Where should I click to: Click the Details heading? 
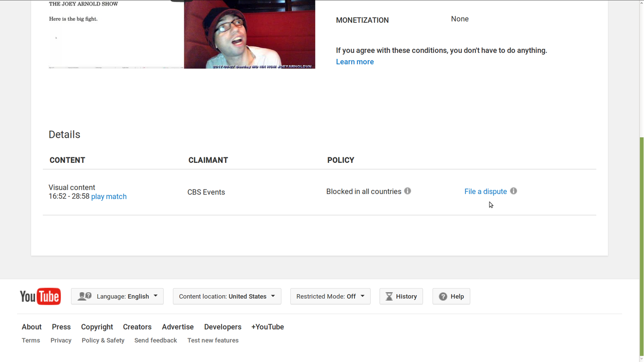pyautogui.click(x=64, y=134)
